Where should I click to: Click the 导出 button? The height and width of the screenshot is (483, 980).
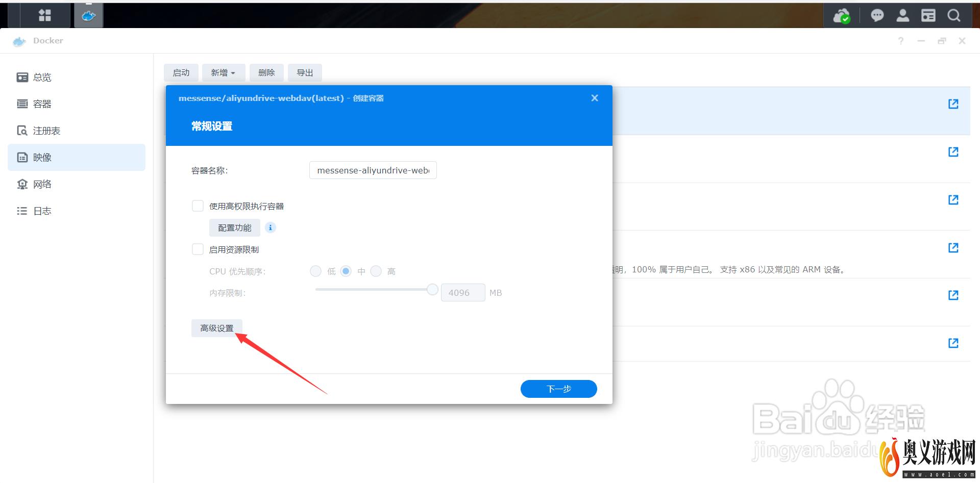pyautogui.click(x=305, y=73)
